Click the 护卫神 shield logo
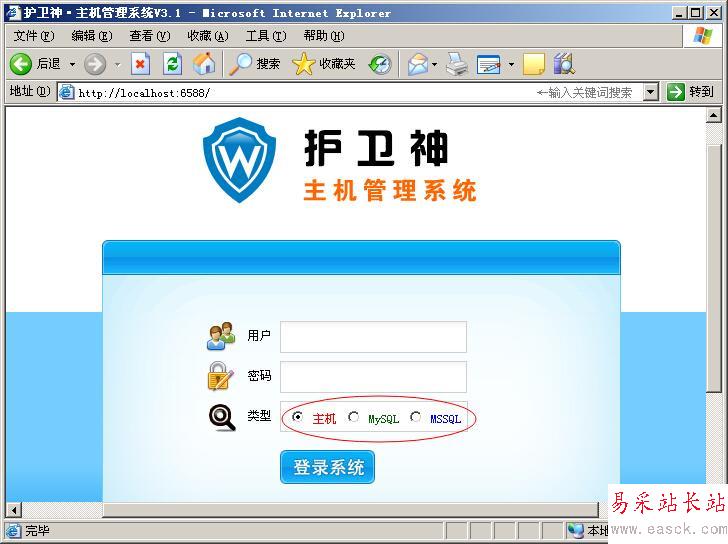728x544 pixels. coord(240,160)
